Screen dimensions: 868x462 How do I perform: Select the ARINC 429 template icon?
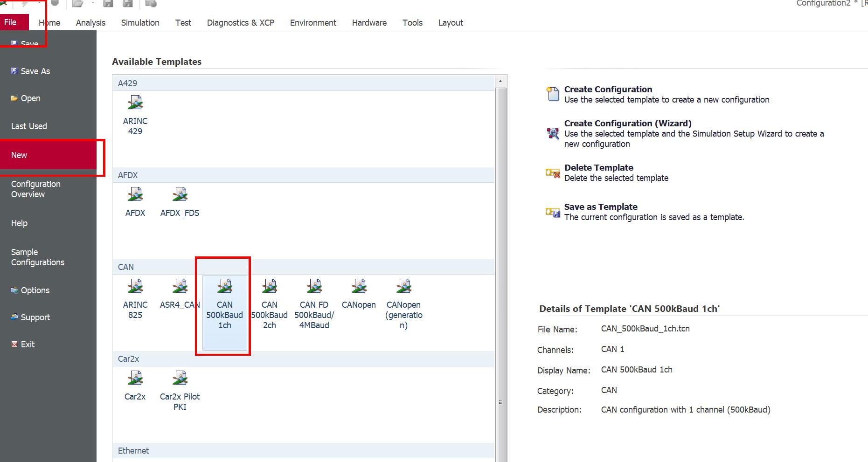pyautogui.click(x=135, y=102)
